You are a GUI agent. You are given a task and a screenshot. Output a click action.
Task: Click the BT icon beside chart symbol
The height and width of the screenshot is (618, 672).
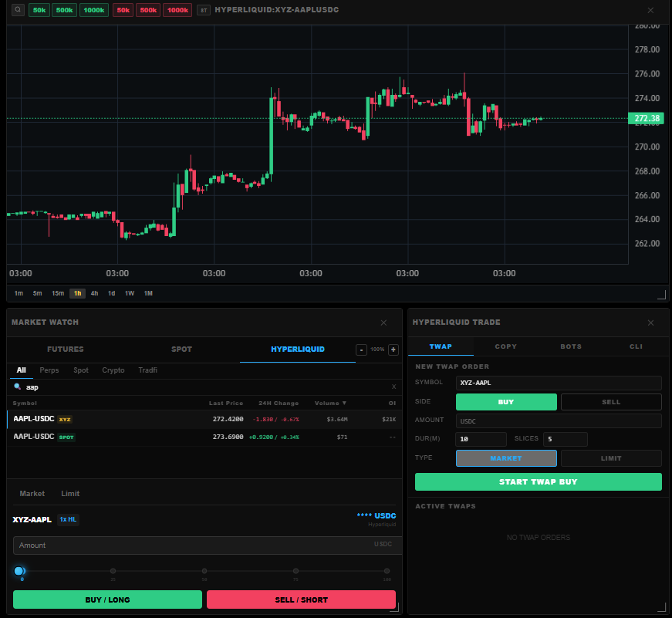(204, 10)
